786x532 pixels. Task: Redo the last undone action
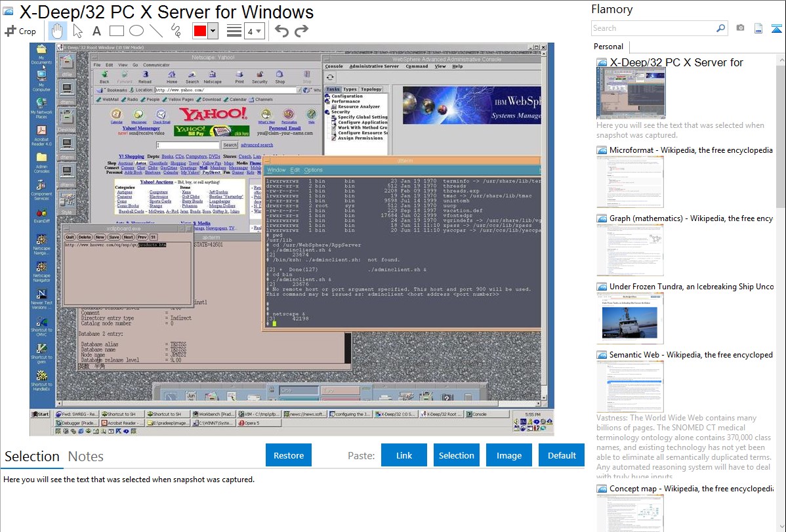[x=301, y=31]
